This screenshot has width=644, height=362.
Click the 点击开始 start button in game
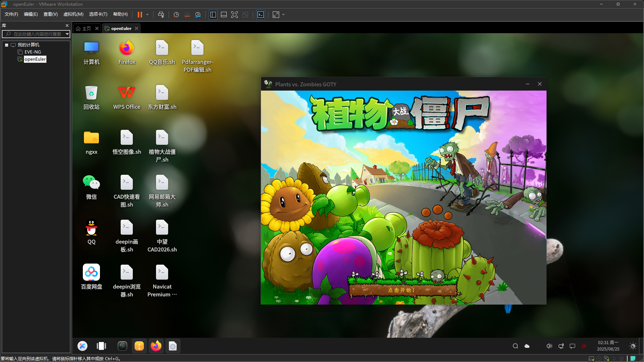point(402,290)
